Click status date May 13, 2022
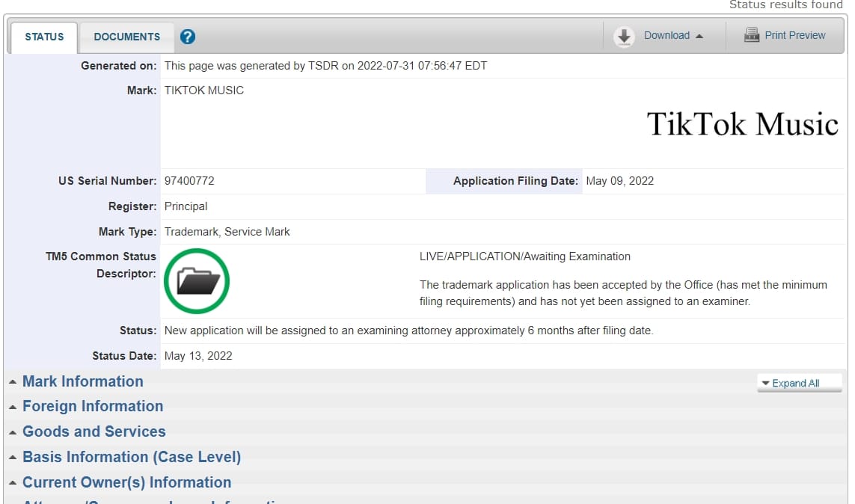Viewport: 855px width, 504px height. pos(198,356)
